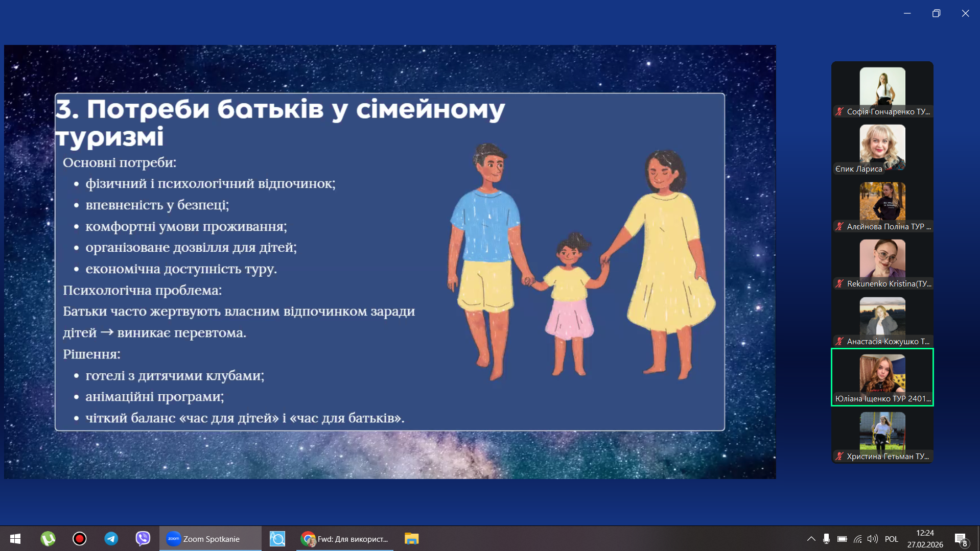
Task: Open File Explorer from the taskbar
Action: (411, 539)
